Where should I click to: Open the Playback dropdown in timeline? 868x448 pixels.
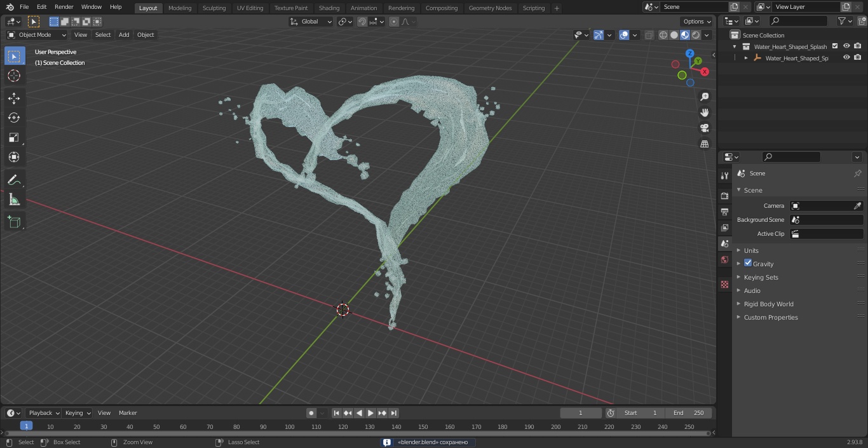(43, 413)
